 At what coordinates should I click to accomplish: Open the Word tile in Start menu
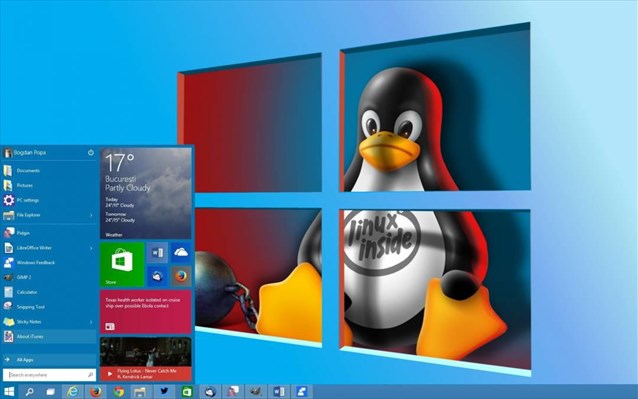tap(157, 253)
